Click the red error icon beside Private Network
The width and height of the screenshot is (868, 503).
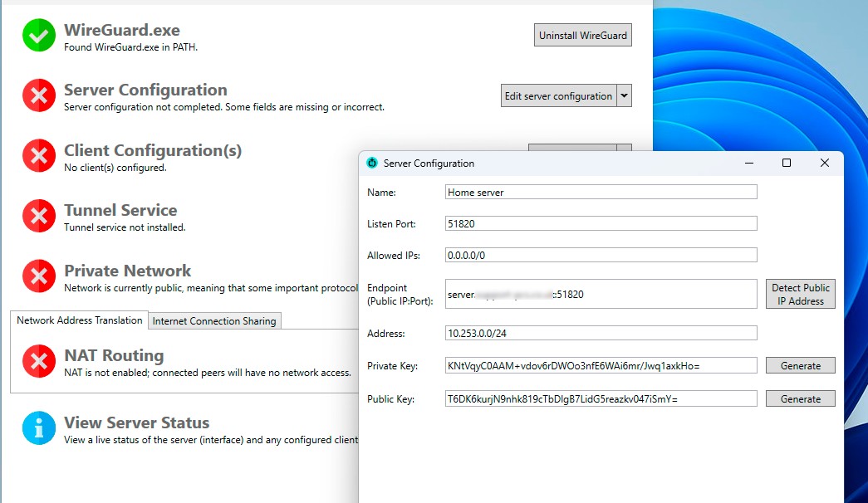pyautogui.click(x=39, y=276)
